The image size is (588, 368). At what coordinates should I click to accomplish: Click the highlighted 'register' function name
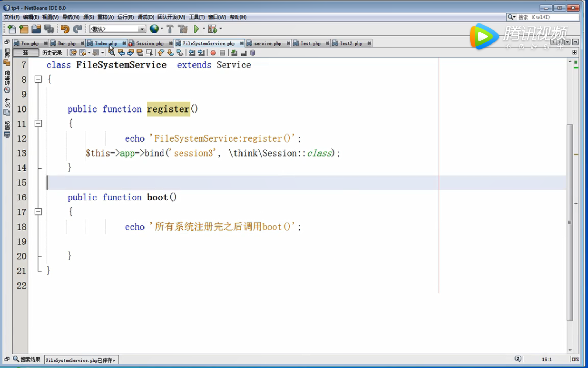tap(168, 109)
